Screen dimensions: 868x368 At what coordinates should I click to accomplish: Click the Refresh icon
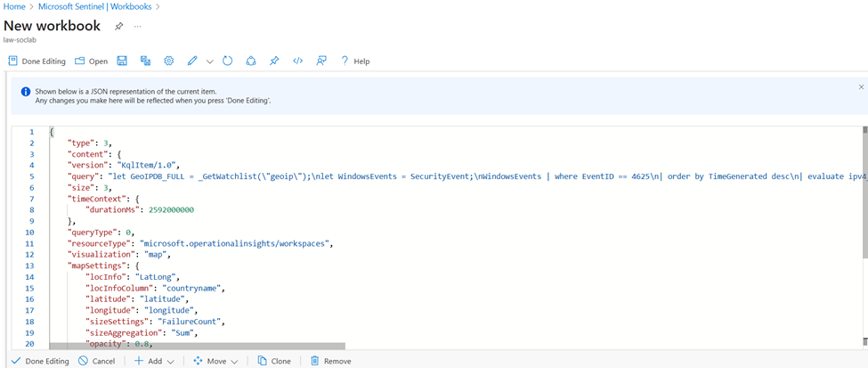pyautogui.click(x=227, y=61)
